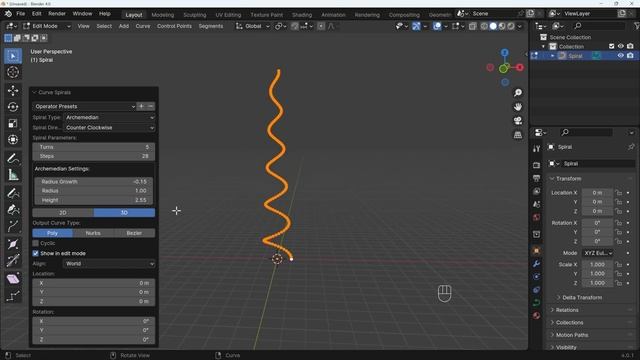640x360 pixels.
Task: Adjust the Radius Growth slider
Action: click(93, 182)
